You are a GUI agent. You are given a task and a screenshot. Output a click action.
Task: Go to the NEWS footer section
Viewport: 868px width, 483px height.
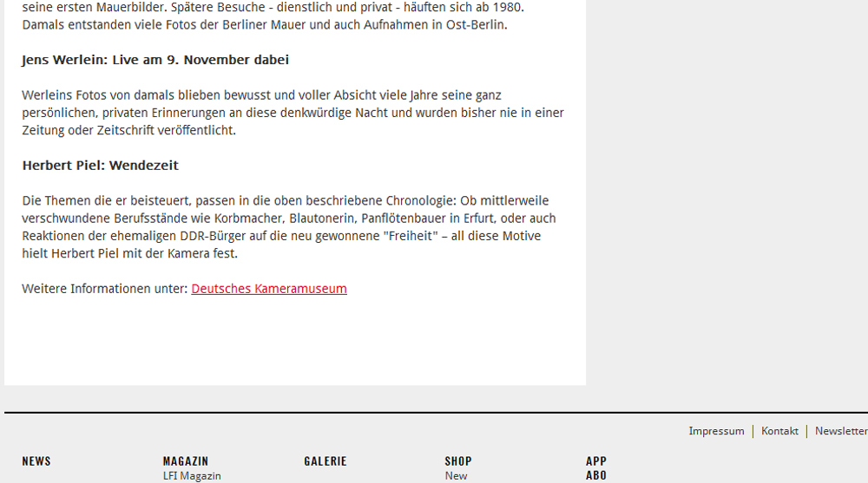click(x=36, y=461)
